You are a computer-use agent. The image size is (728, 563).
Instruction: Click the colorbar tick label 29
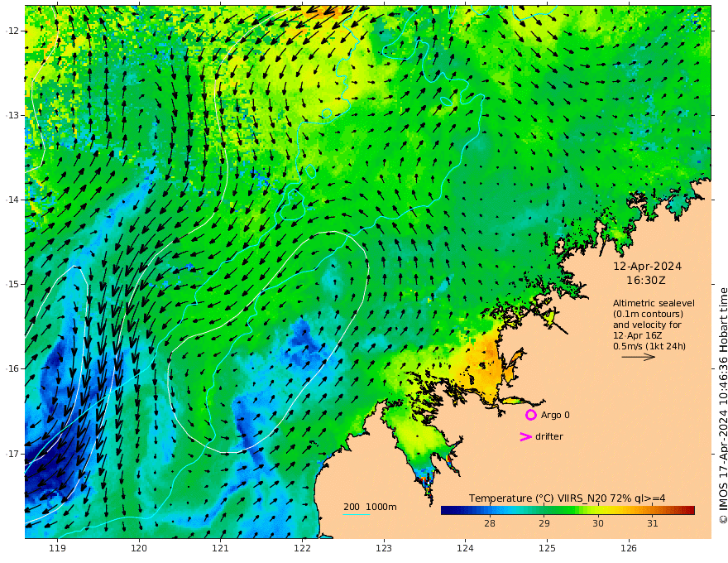click(544, 523)
